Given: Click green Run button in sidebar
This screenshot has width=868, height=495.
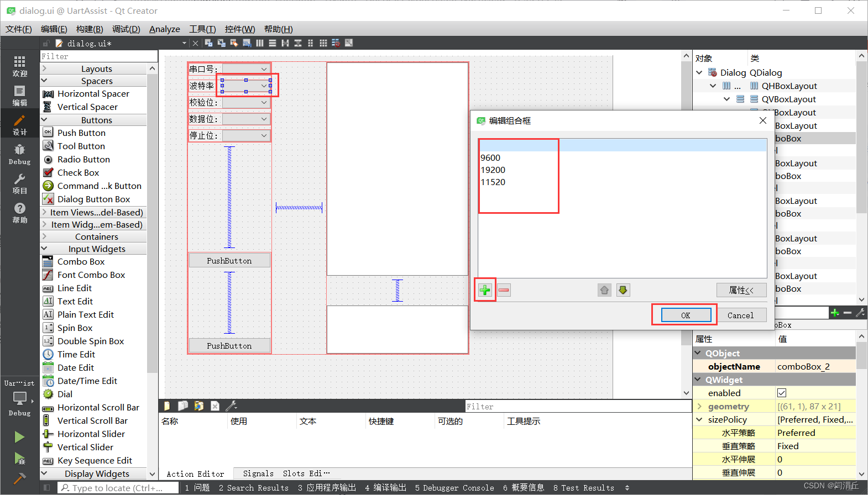Looking at the screenshot, I should click(19, 437).
